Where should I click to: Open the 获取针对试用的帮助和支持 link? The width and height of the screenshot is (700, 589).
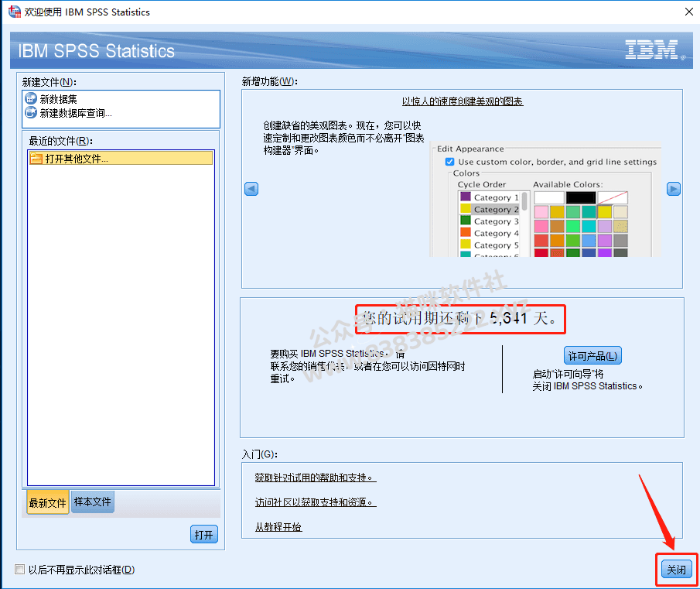[316, 478]
